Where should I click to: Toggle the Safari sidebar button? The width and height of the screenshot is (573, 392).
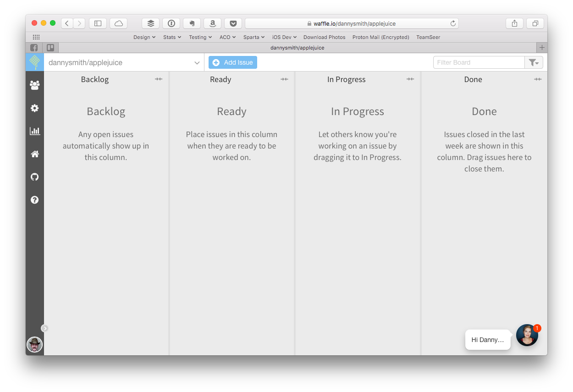point(98,23)
